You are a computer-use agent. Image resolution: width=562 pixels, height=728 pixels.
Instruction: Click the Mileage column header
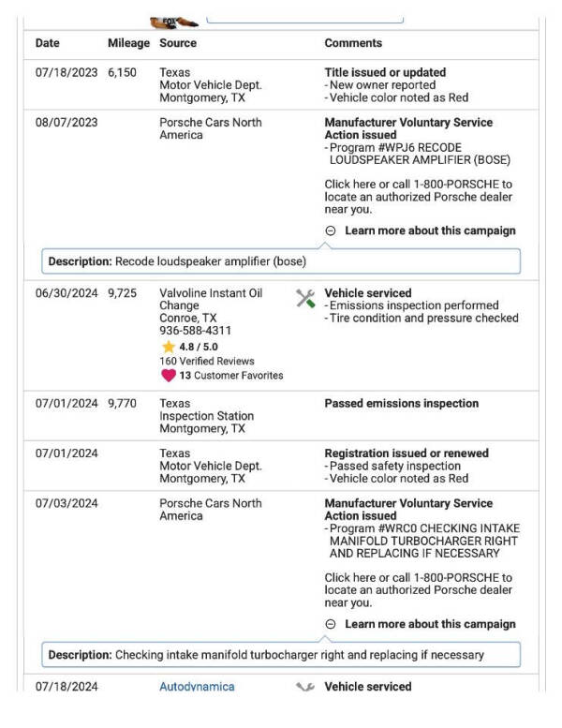(128, 43)
